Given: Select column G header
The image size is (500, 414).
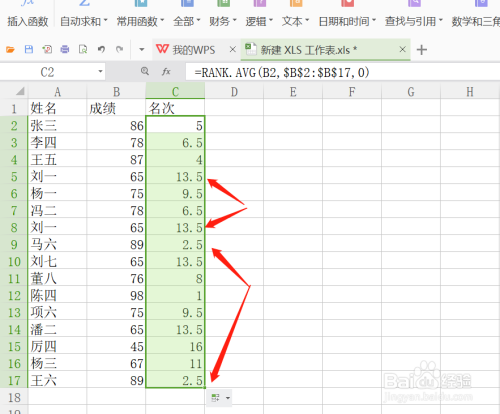Looking at the screenshot, I should 411,91.
